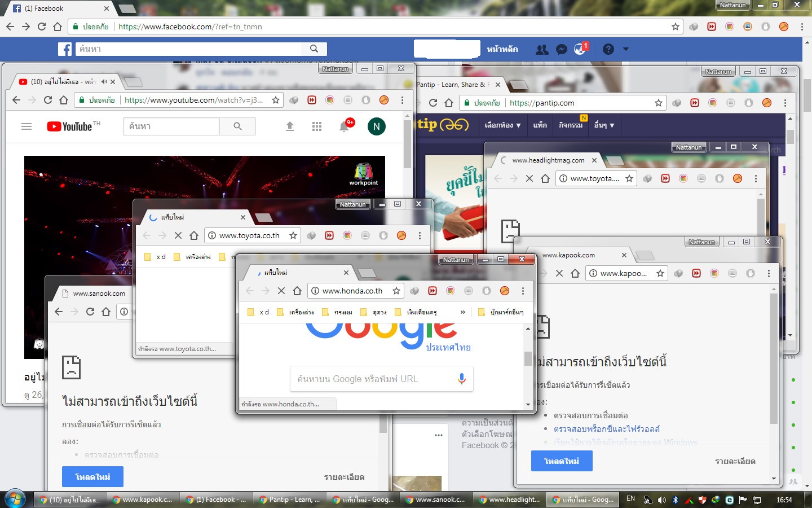Image resolution: width=812 pixels, height=508 pixels.
Task: Open เงินเดือนครู bookmark folder
Action: click(x=416, y=312)
